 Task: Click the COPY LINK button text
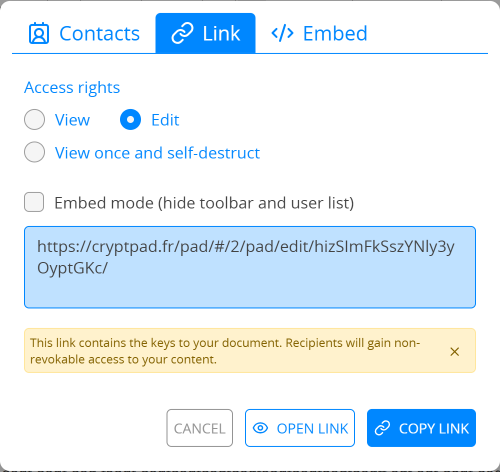click(x=434, y=429)
